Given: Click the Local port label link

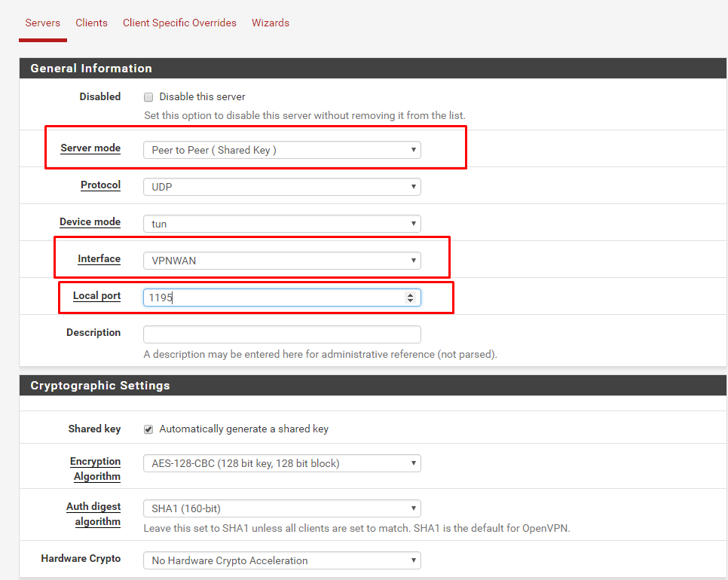Looking at the screenshot, I should click(x=96, y=295).
